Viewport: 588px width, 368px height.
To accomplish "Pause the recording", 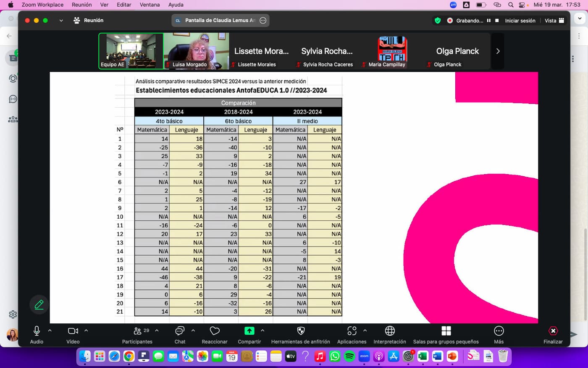I will tap(488, 20).
